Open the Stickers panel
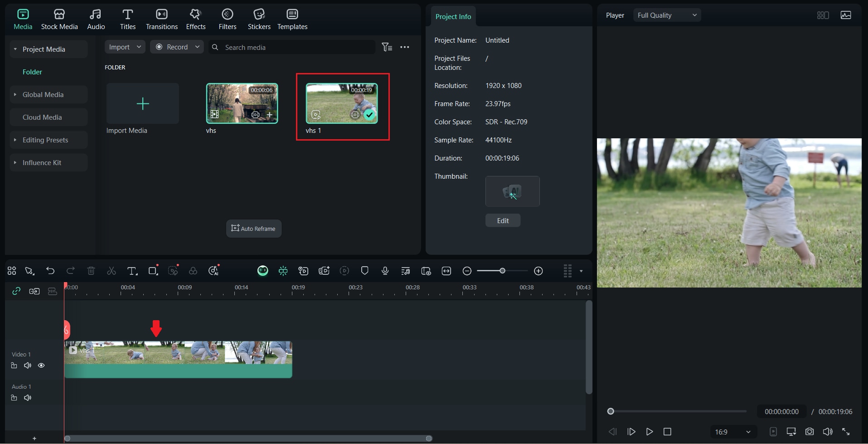The image size is (868, 444). pos(259,18)
